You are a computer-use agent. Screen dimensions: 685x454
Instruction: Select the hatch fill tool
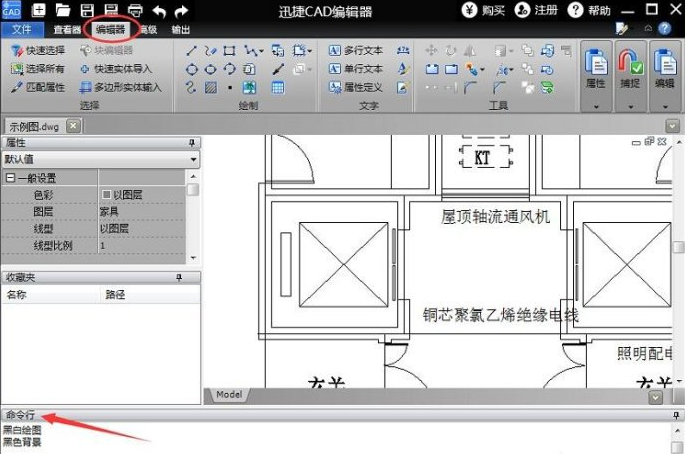point(211,88)
